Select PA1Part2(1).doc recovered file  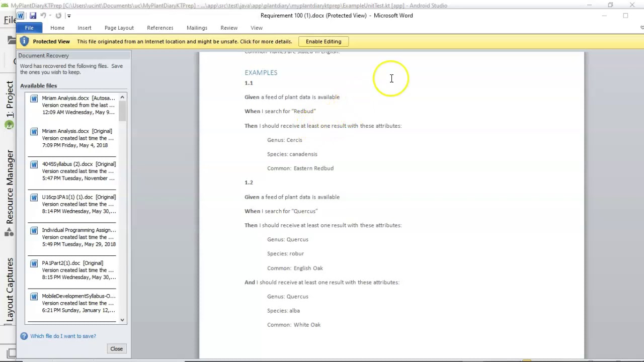[73, 270]
